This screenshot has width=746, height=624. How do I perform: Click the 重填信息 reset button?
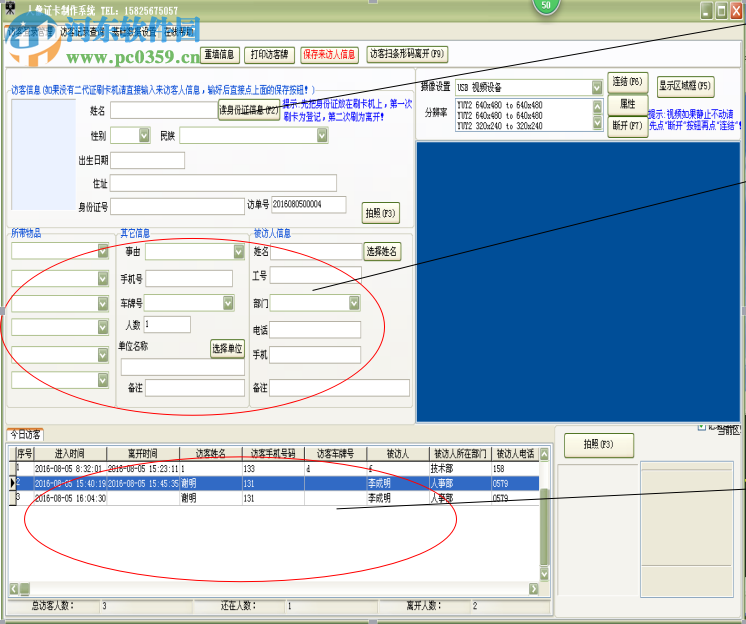(219, 55)
